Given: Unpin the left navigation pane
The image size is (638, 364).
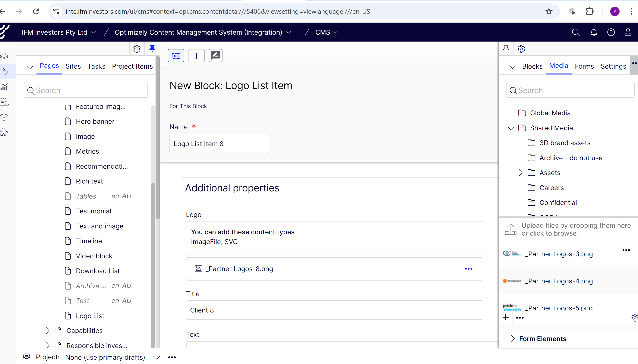Looking at the screenshot, I should (152, 49).
